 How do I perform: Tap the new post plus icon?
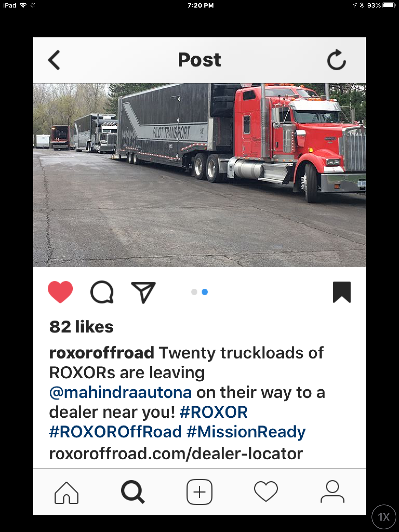click(199, 492)
